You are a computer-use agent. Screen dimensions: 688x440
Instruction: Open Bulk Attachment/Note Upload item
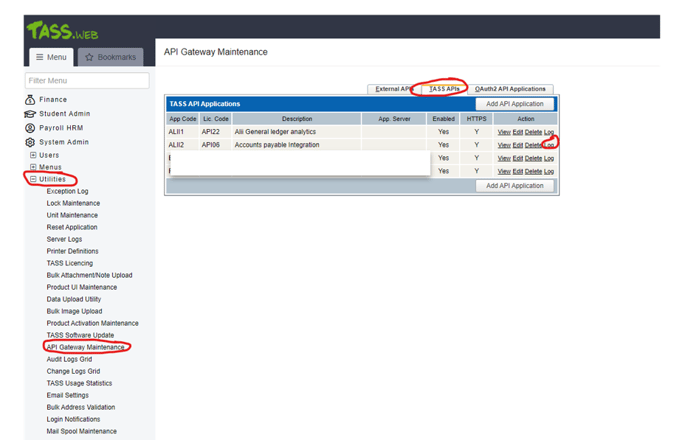tap(90, 275)
